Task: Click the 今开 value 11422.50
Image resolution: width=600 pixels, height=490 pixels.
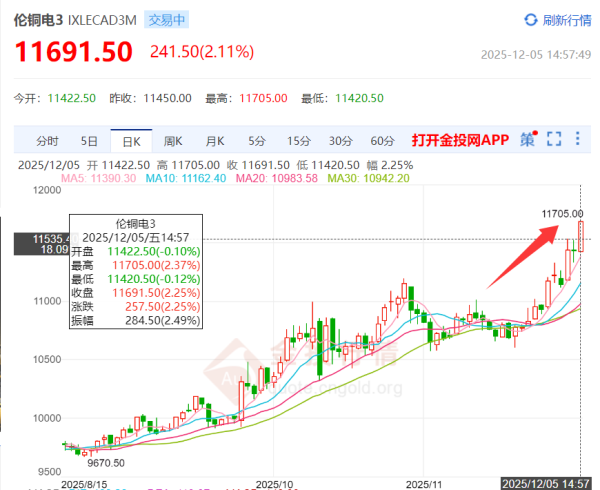Action: 72,98
